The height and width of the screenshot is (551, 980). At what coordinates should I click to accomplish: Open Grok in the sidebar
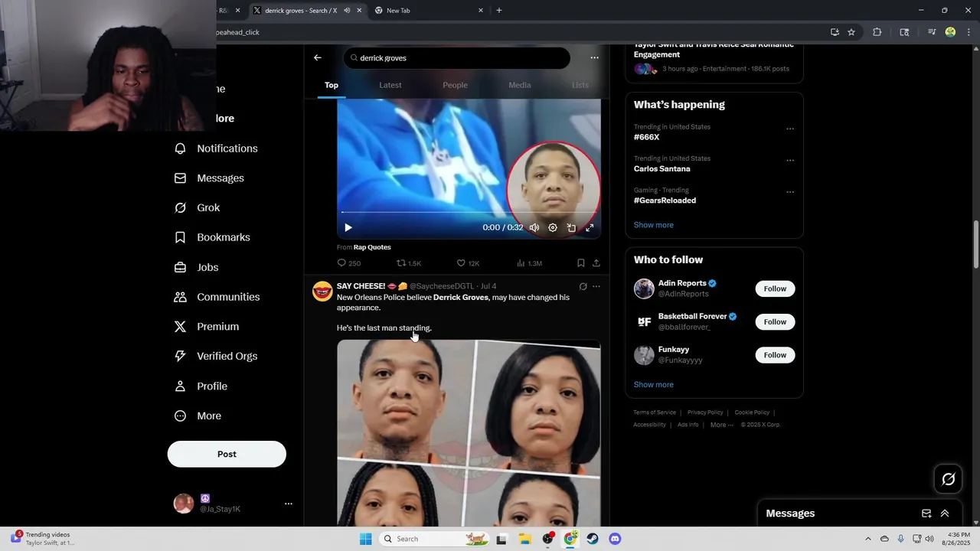[198, 207]
